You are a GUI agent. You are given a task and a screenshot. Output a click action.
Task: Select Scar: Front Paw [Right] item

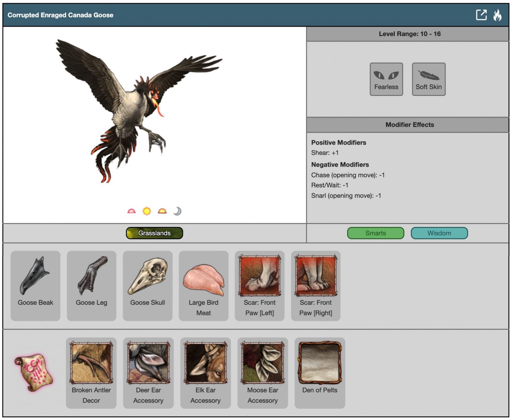tap(315, 286)
